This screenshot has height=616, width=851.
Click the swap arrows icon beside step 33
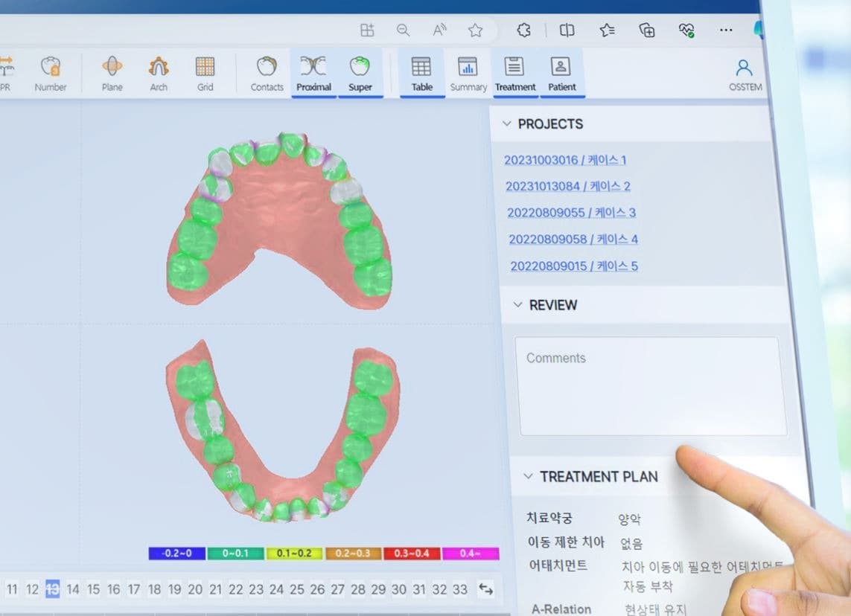[485, 589]
